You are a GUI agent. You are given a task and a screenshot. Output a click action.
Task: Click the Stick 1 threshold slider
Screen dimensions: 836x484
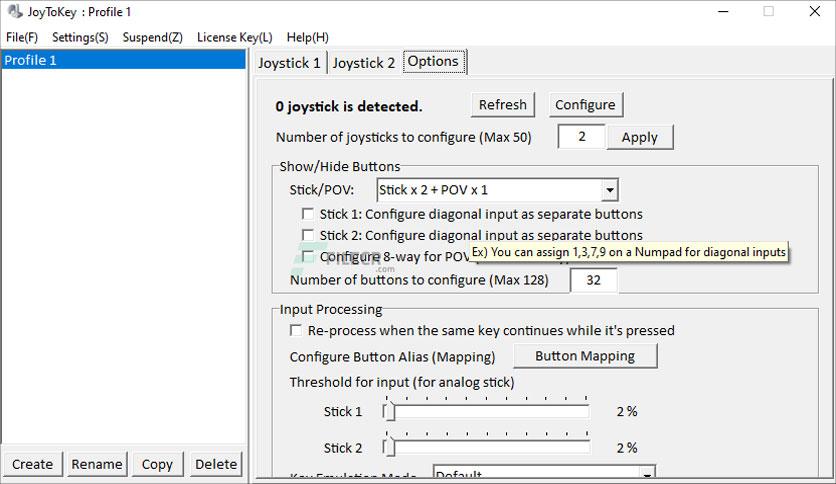(x=486, y=412)
